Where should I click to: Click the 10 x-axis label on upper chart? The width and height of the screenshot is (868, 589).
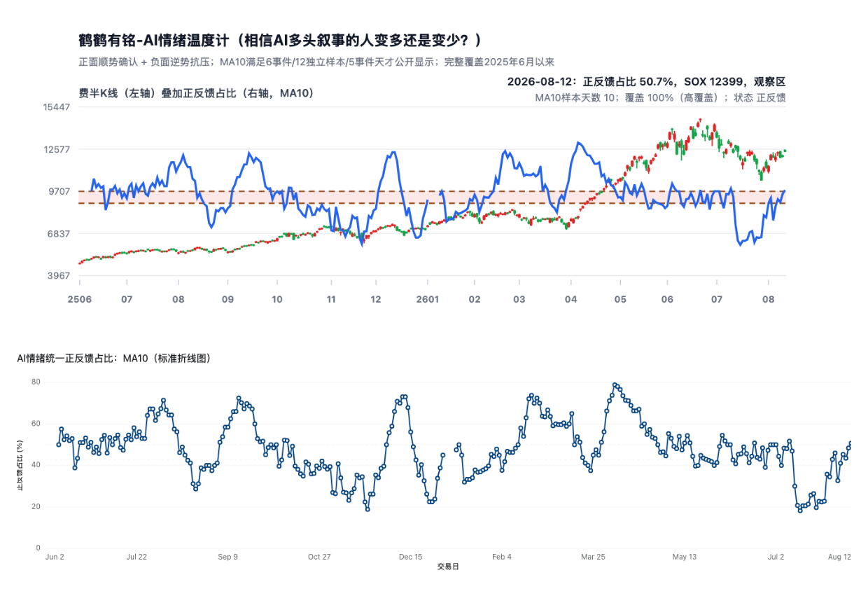pos(277,299)
